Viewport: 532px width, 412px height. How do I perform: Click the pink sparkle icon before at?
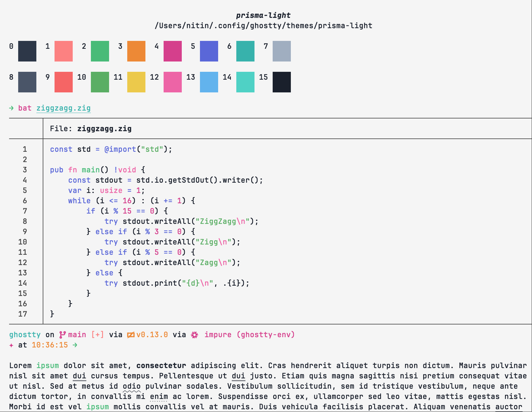click(x=11, y=345)
